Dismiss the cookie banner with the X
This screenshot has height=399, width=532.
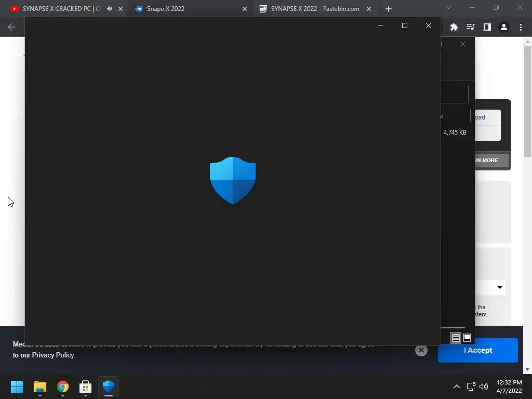421,350
